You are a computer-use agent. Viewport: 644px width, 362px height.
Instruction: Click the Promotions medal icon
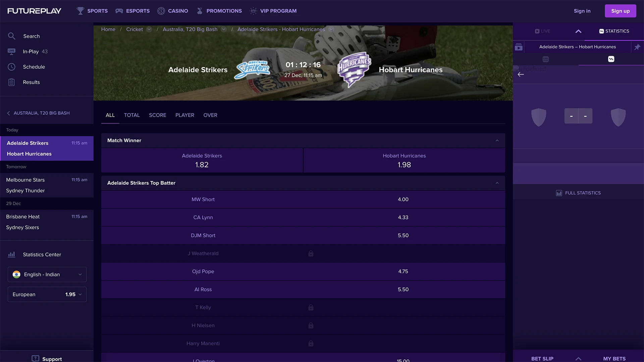point(200,11)
